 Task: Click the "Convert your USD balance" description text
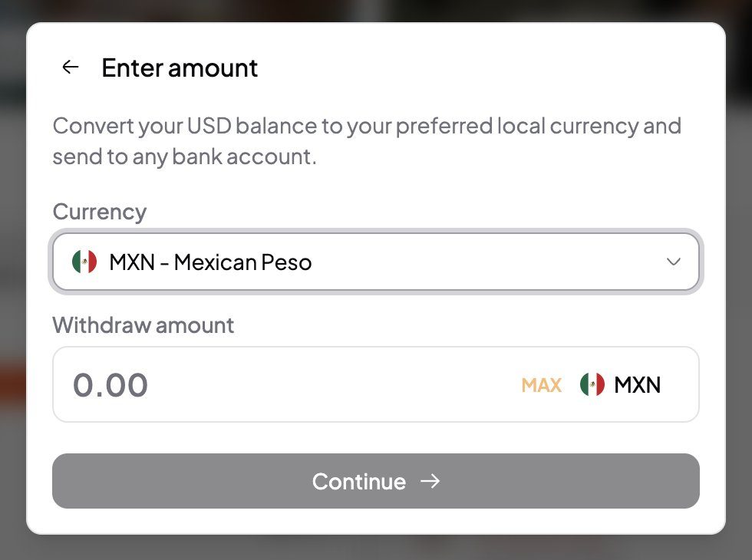367,141
